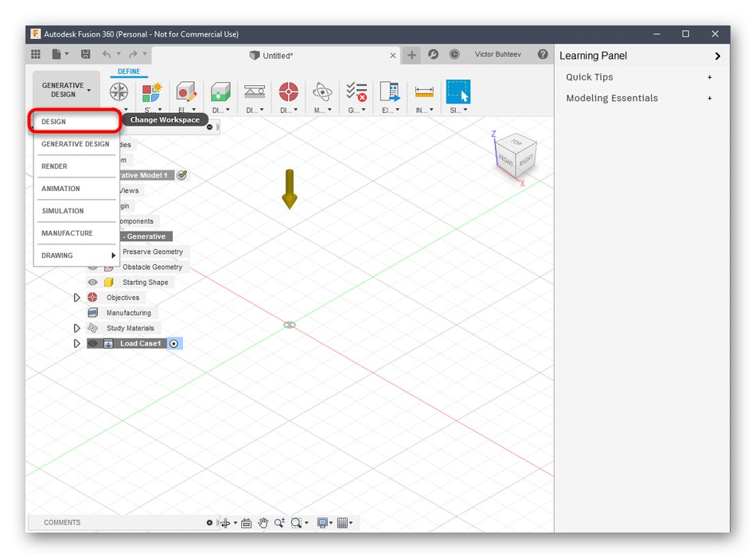Open the Study settings colorful icon
Viewport: 756px width, 558px height.
(152, 92)
